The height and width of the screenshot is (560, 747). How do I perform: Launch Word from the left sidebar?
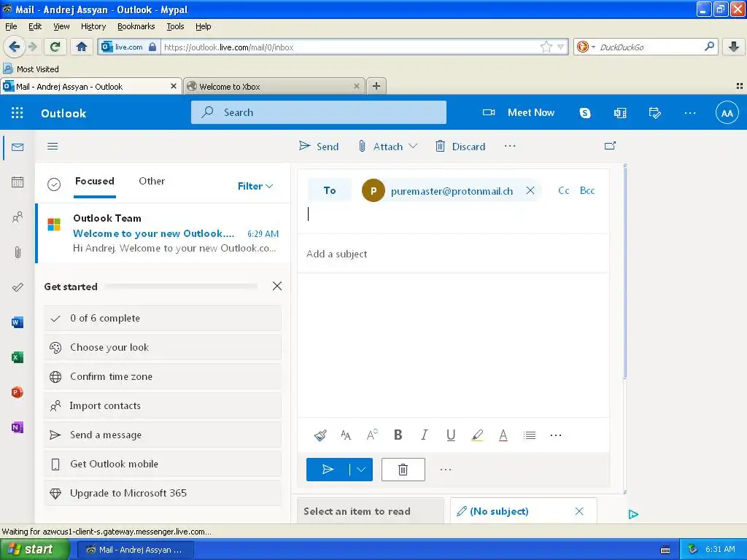18,322
